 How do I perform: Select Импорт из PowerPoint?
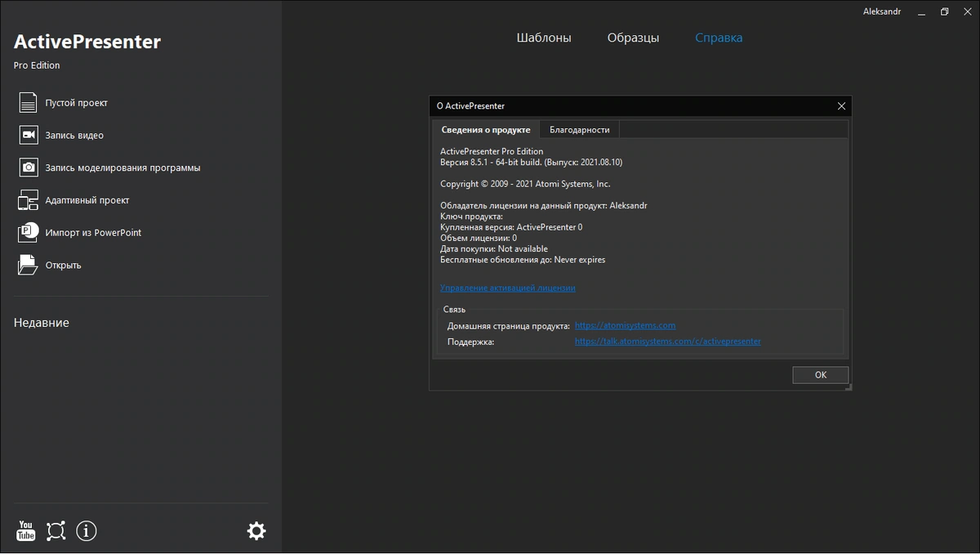[x=93, y=232]
